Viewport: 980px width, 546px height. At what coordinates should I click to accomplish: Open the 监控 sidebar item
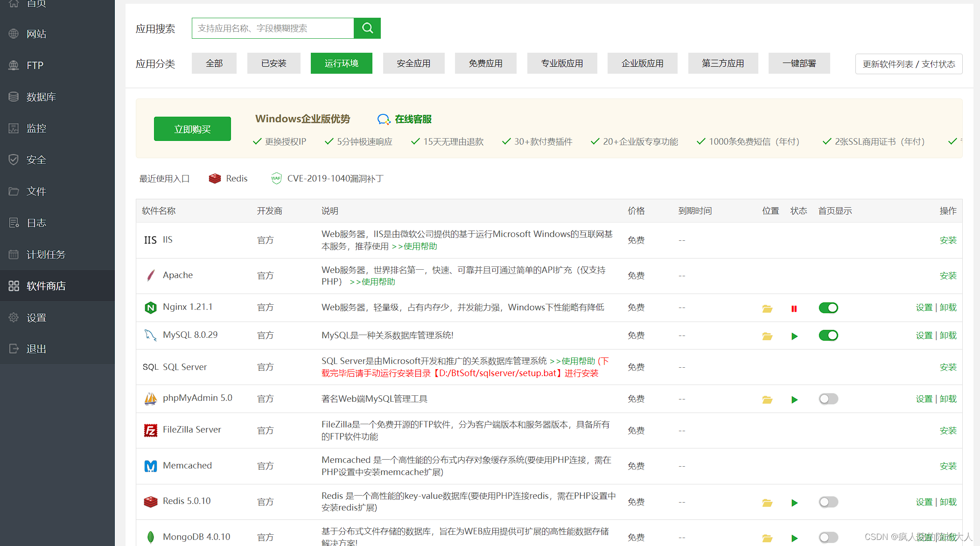(x=57, y=128)
